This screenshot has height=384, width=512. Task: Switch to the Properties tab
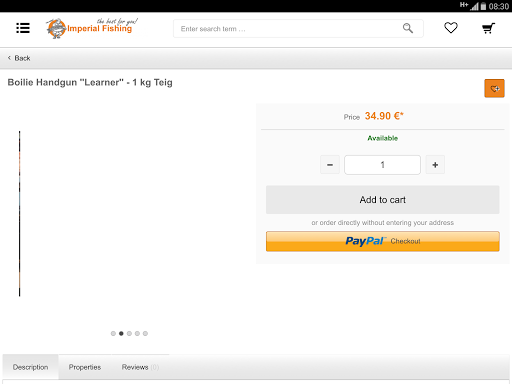coord(85,367)
